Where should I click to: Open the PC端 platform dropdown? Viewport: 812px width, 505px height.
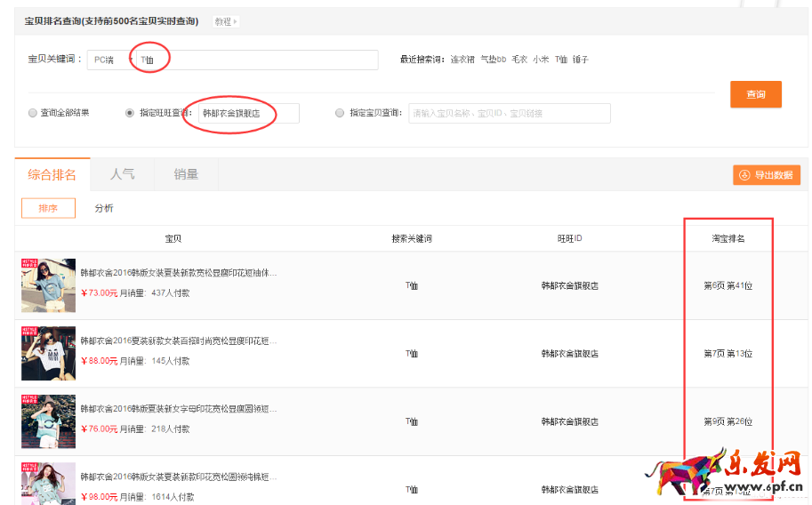click(109, 60)
